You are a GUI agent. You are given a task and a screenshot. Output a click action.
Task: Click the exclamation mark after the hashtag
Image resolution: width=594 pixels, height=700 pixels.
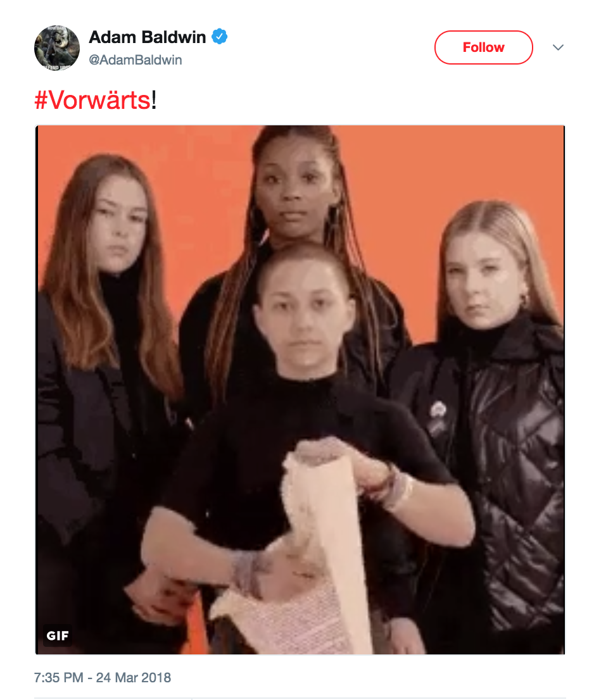click(154, 99)
